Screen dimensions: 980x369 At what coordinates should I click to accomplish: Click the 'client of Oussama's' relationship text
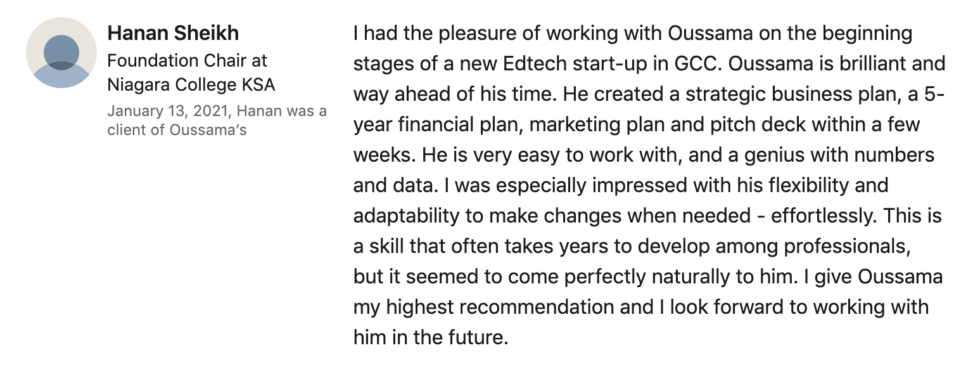[x=177, y=130]
